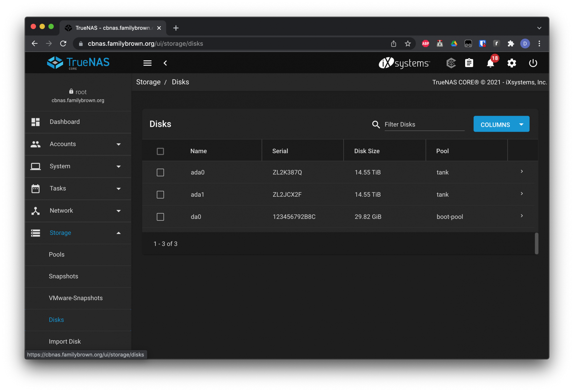This screenshot has height=392, width=574.
Task: Open alerts bell with 18 notifications
Action: [x=490, y=63]
